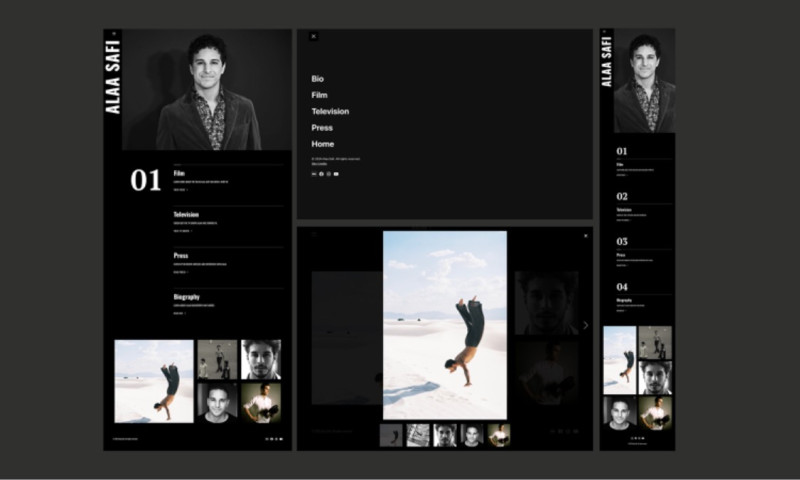800x480 pixels.
Task: Close the photo lightbox viewer
Action: point(586,236)
